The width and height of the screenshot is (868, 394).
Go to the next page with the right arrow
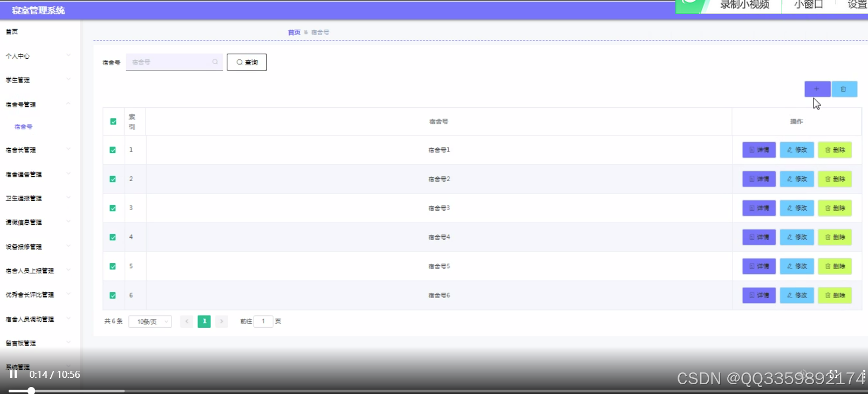tap(222, 321)
